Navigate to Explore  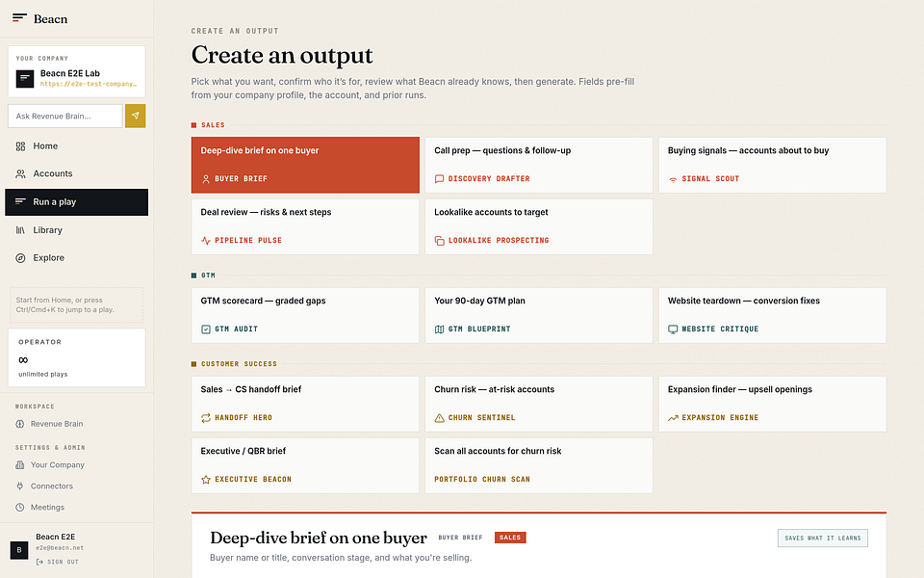(x=77, y=258)
